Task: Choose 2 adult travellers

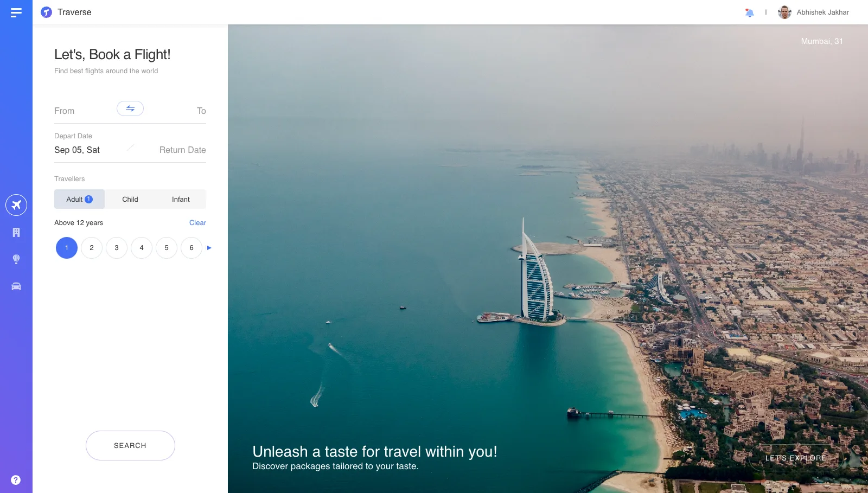Action: (92, 248)
